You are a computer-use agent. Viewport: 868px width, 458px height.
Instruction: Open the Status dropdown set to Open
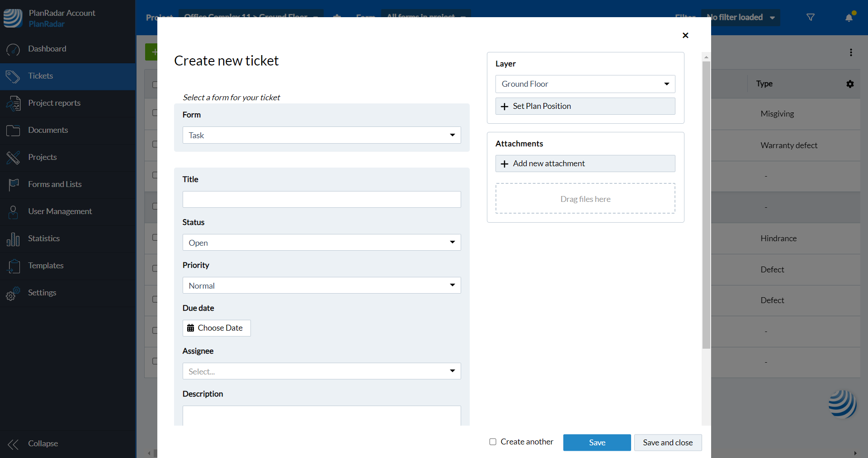click(321, 243)
